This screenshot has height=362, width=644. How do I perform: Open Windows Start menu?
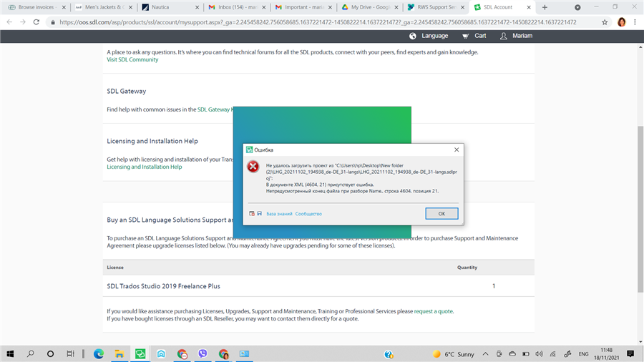(x=10, y=354)
